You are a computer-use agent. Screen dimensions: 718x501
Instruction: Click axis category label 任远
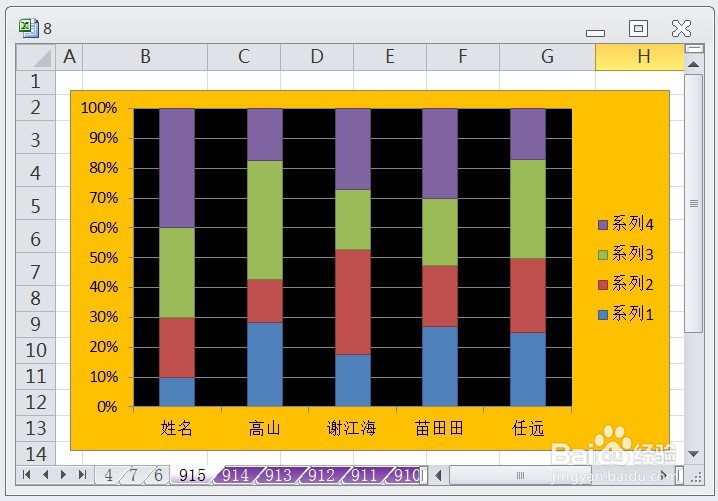tap(528, 428)
